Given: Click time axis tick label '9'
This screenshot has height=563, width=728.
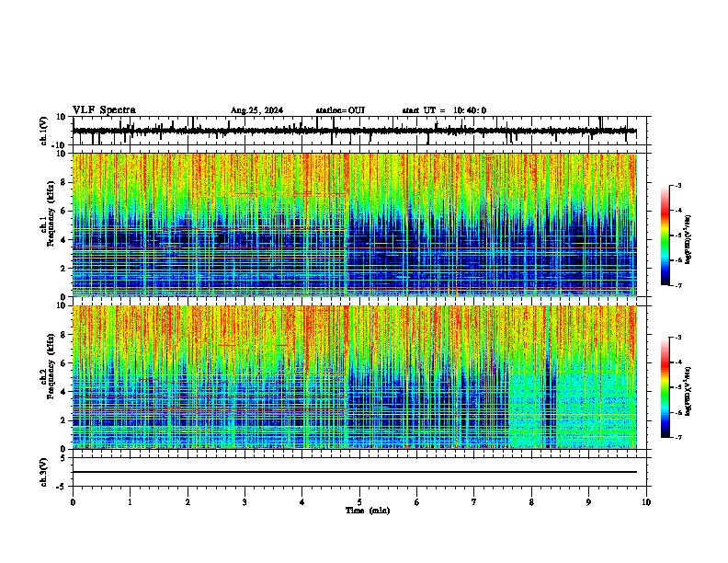Looking at the screenshot, I should click(588, 502).
